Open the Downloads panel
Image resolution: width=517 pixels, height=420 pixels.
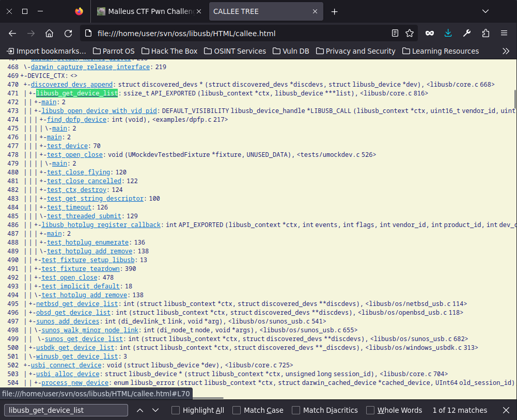click(448, 33)
